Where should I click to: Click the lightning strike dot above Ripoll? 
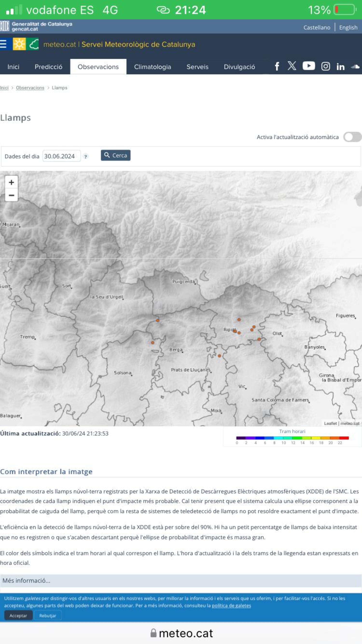239,319
